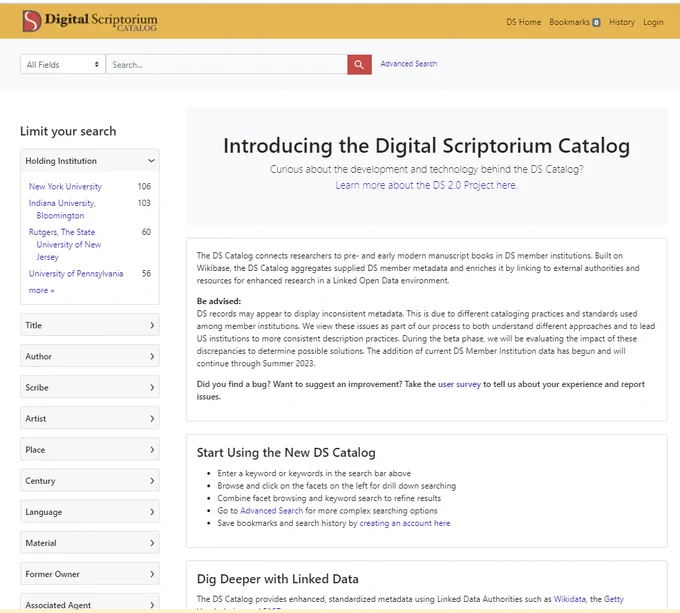The image size is (680, 613).
Task: Open Advanced Search link in bullet list
Action: 271,511
